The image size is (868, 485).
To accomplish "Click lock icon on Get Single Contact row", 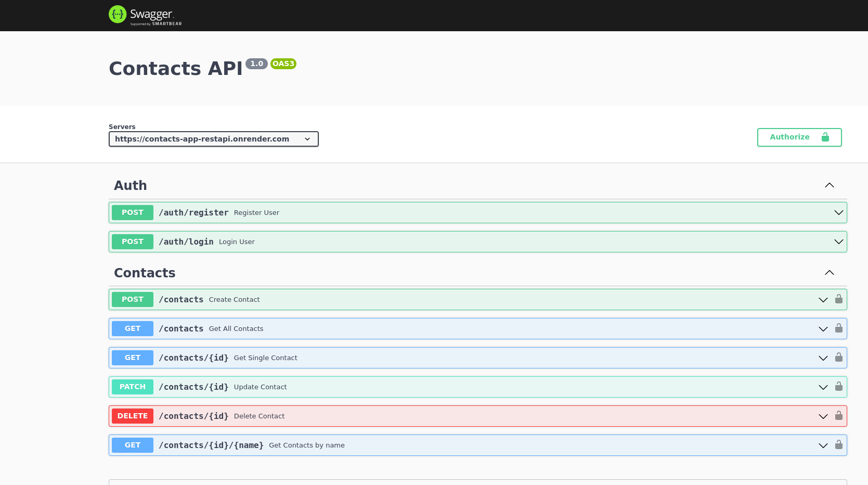I will pyautogui.click(x=838, y=358).
